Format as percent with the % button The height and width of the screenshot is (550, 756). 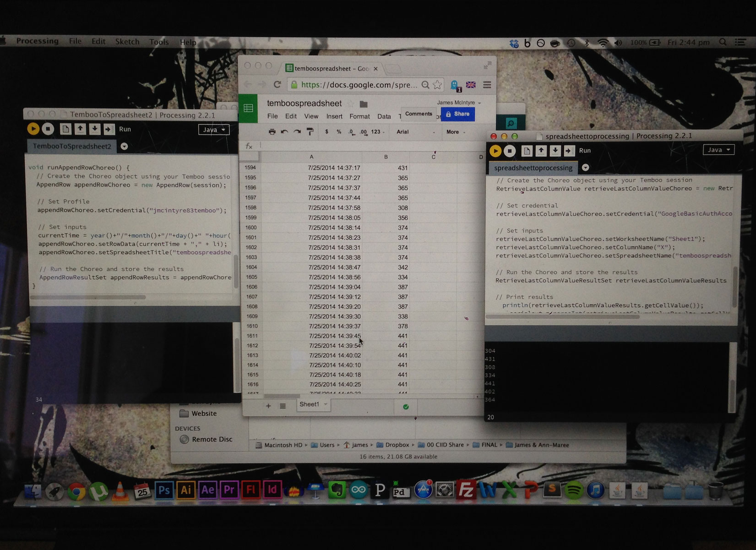click(x=339, y=132)
